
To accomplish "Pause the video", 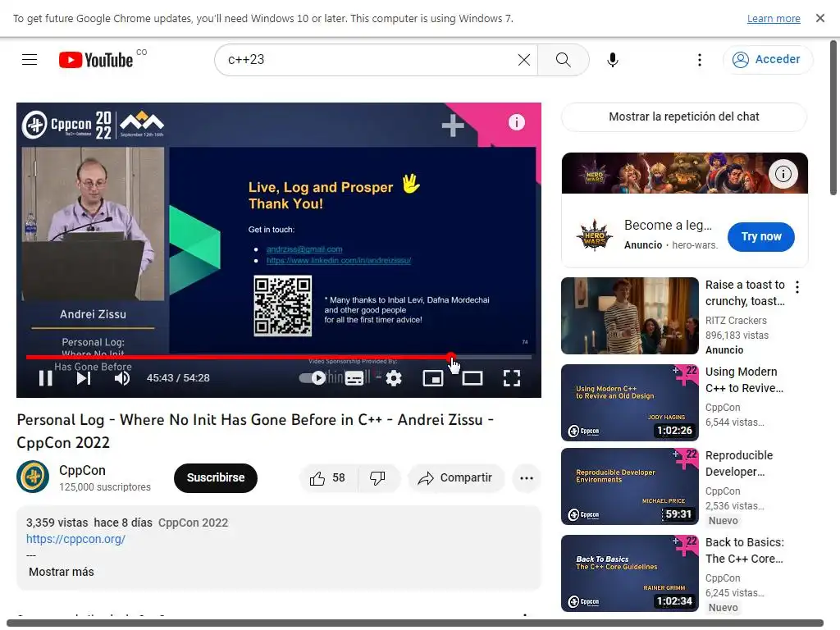I will tap(46, 378).
